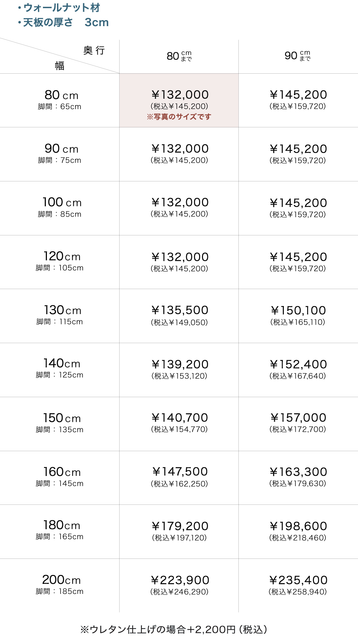Screen dimensions: 358x644
Task: Pick the ¥198,600 price cell
Action: 298,526
